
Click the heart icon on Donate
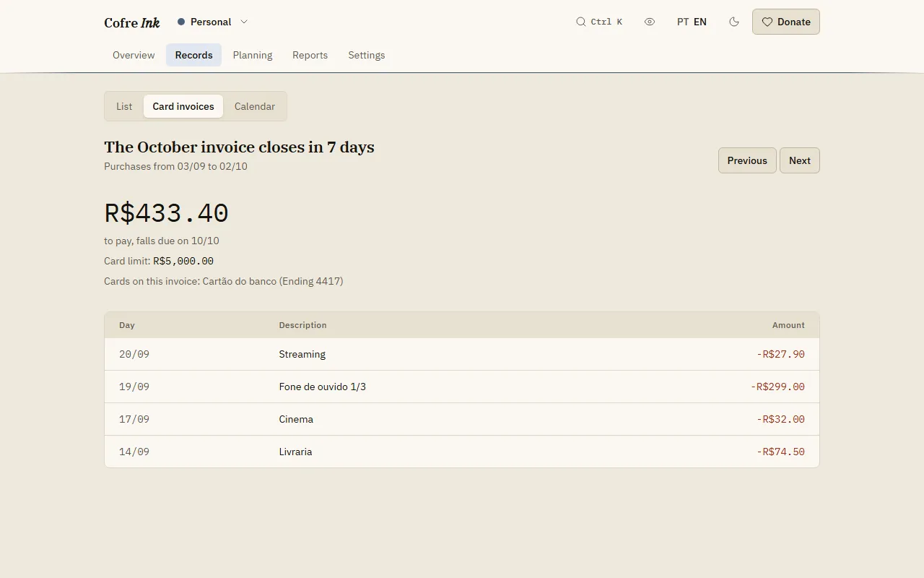(x=767, y=22)
